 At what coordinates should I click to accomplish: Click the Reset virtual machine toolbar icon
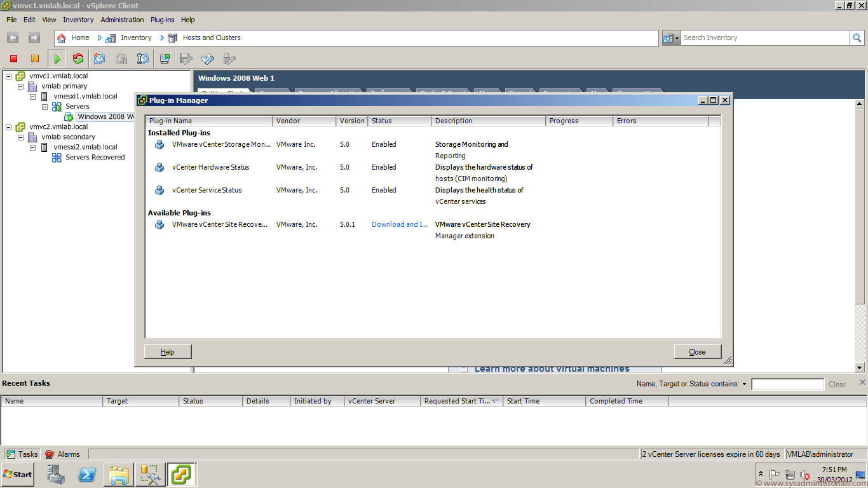[x=78, y=58]
